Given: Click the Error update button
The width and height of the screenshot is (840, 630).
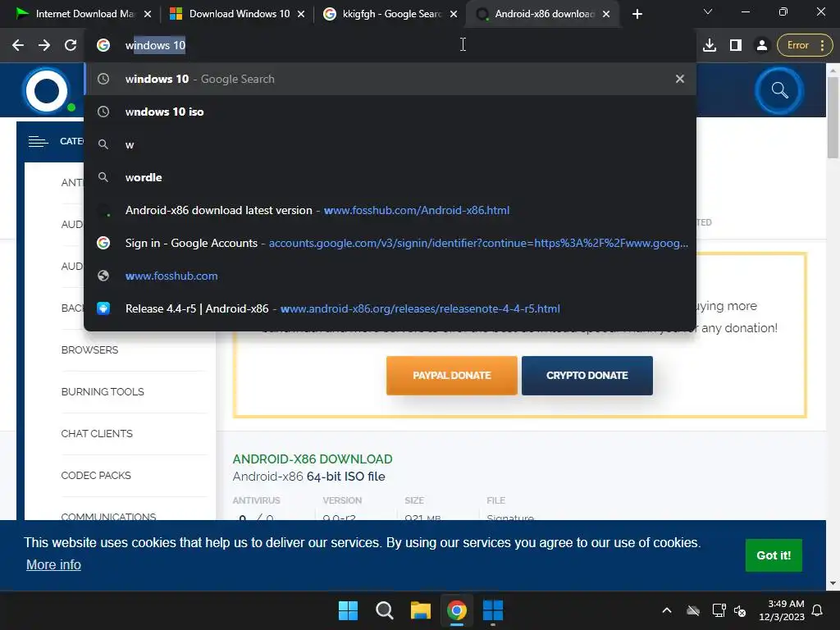Looking at the screenshot, I should [805, 45].
